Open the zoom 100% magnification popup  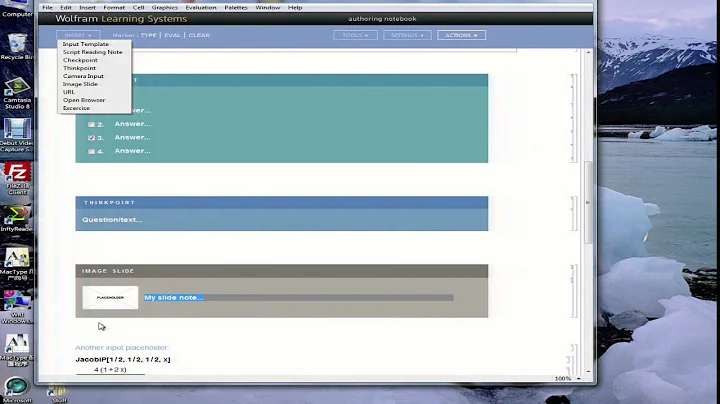click(568, 379)
